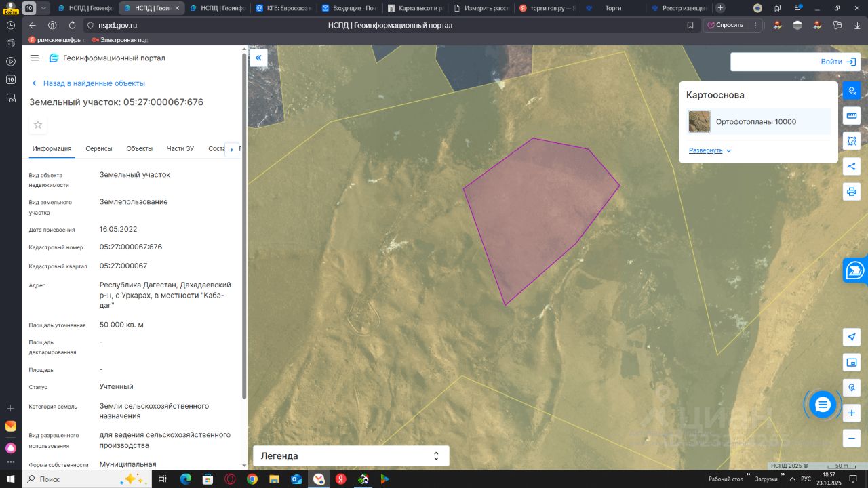868x488 pixels.
Task: Switch to the Входящие mail browser tab
Action: pos(349,8)
